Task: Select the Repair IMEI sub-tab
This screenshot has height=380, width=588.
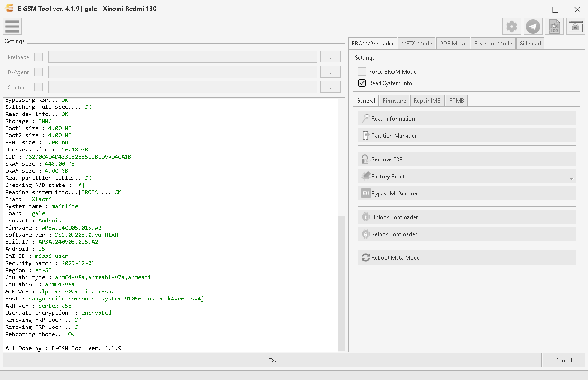Action: click(x=427, y=100)
